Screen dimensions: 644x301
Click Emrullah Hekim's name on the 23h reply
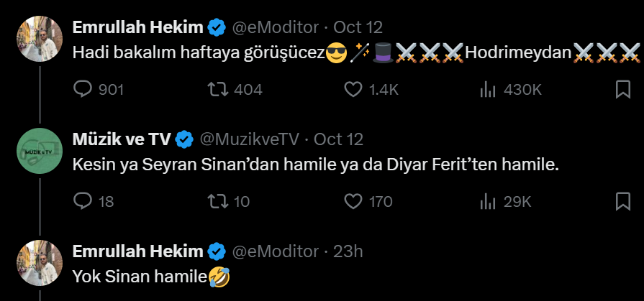click(137, 251)
